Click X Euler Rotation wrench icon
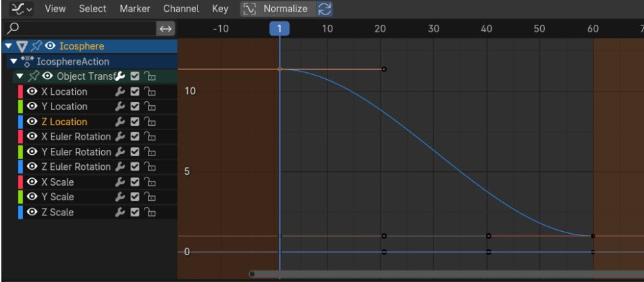The image size is (644, 282). [x=120, y=137]
